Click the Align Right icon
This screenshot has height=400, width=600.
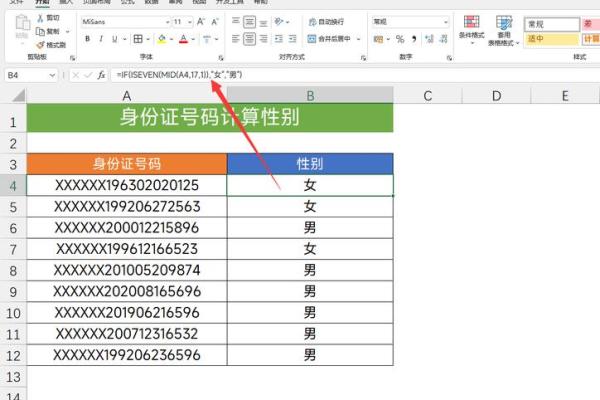tap(263, 39)
